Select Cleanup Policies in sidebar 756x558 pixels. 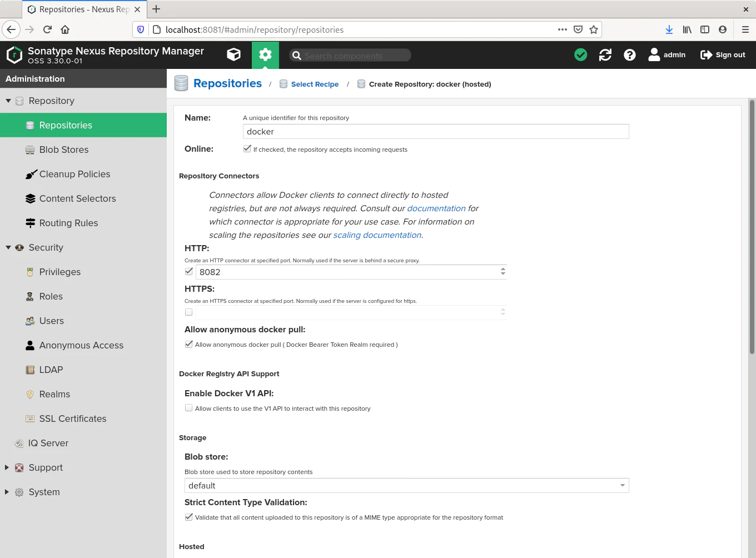pyautogui.click(x=74, y=174)
